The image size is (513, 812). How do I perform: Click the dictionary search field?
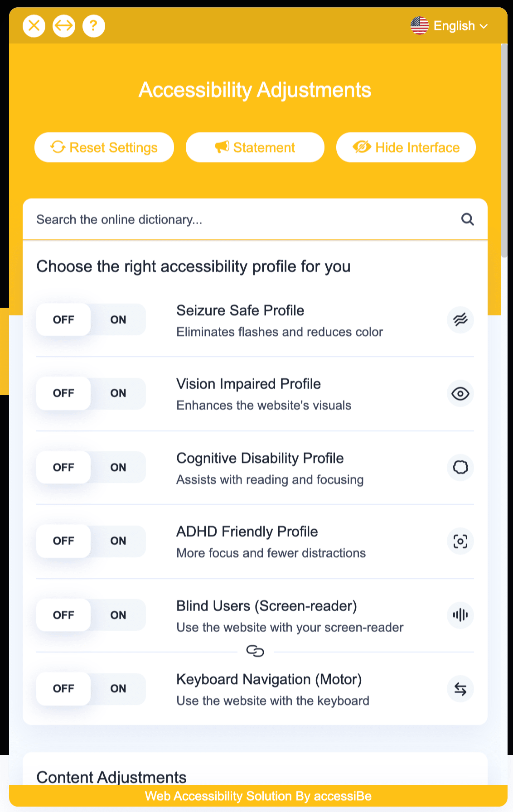coord(245,219)
